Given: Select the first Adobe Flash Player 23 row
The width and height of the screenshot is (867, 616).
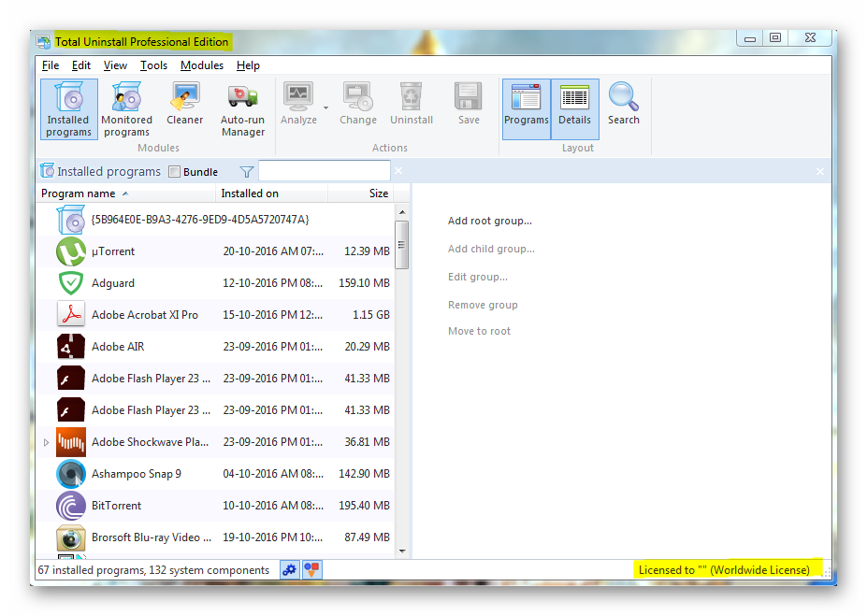Looking at the screenshot, I should (215, 379).
